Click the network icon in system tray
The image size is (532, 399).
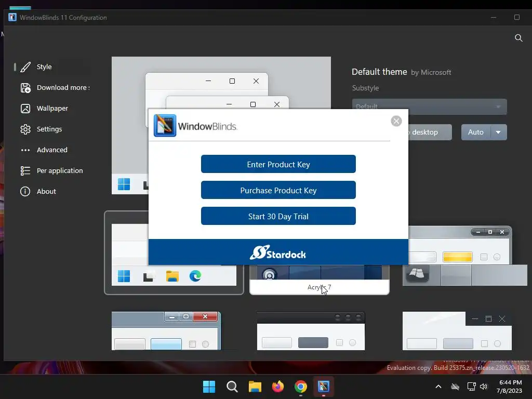471,387
